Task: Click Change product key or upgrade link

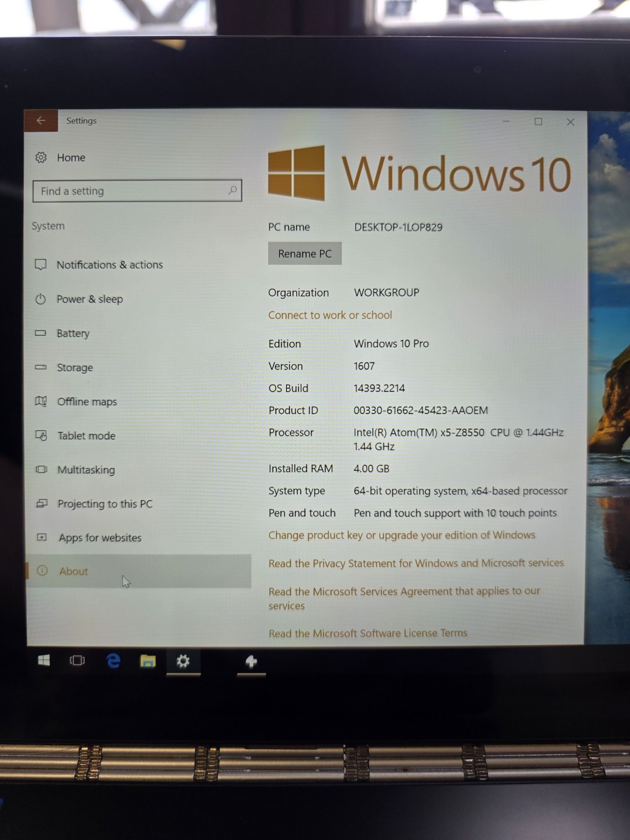Action: tap(402, 535)
